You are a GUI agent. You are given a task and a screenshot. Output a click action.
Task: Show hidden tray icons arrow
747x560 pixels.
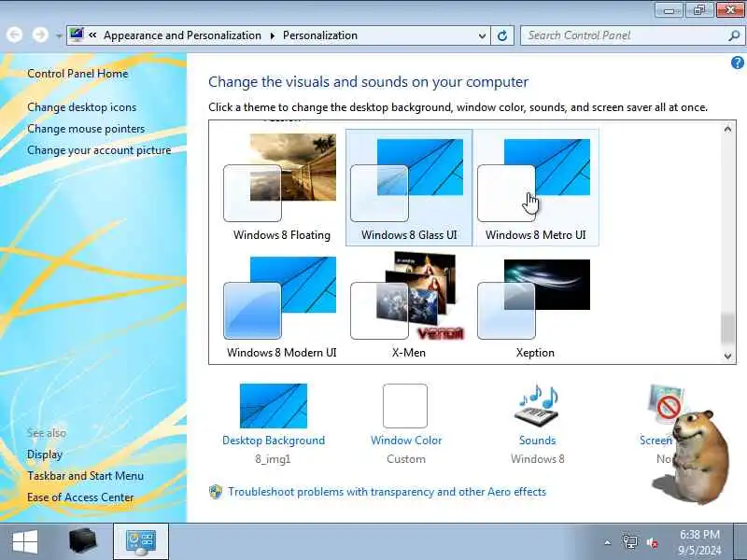608,542
